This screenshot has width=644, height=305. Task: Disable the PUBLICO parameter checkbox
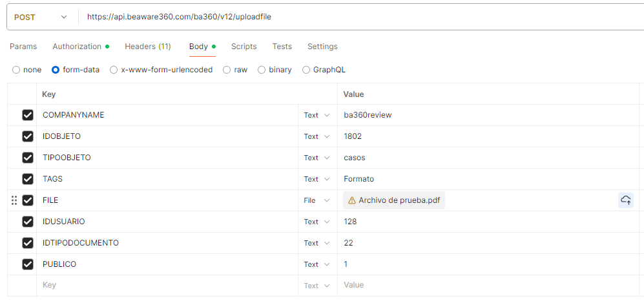28,264
